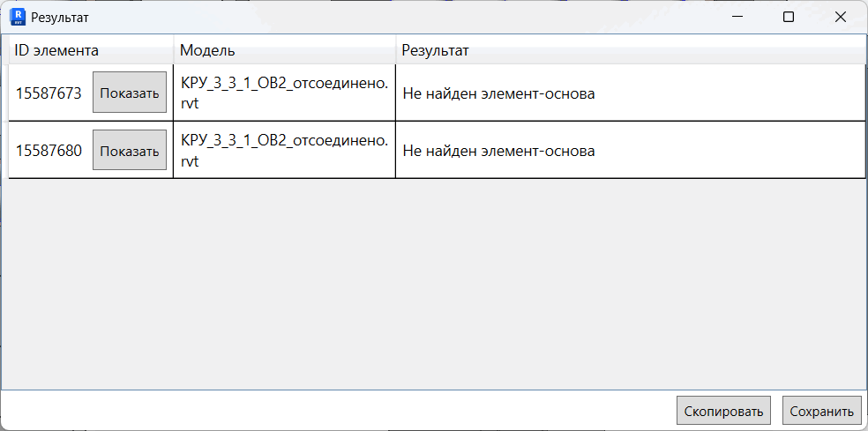Select second row's Не найден элемент-основа cell

pyautogui.click(x=631, y=151)
